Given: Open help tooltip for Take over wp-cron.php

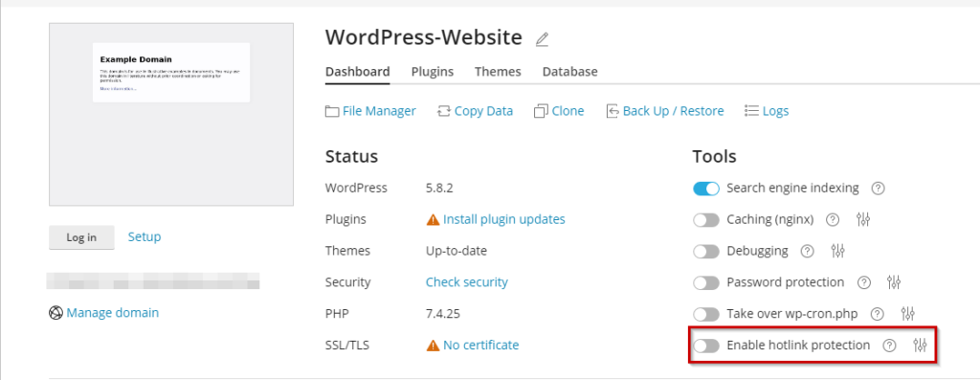Looking at the screenshot, I should click(878, 314).
